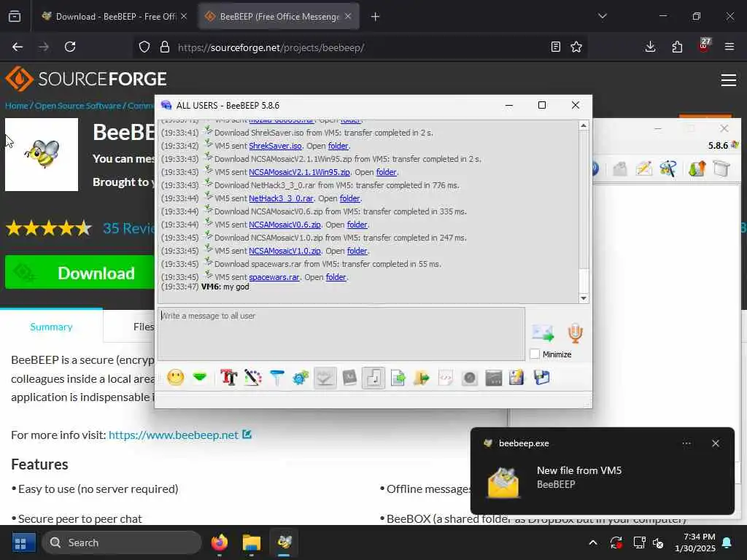
Task: Open the emoticon picker smiley icon
Action: (175, 378)
